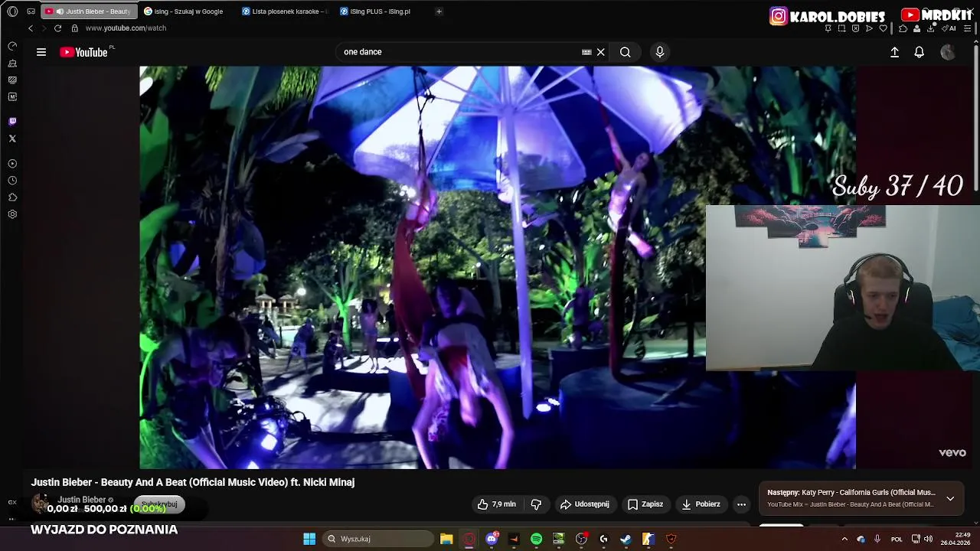Open the YouTube guide hamburger menu
Image resolution: width=980 pixels, height=551 pixels.
tap(41, 52)
